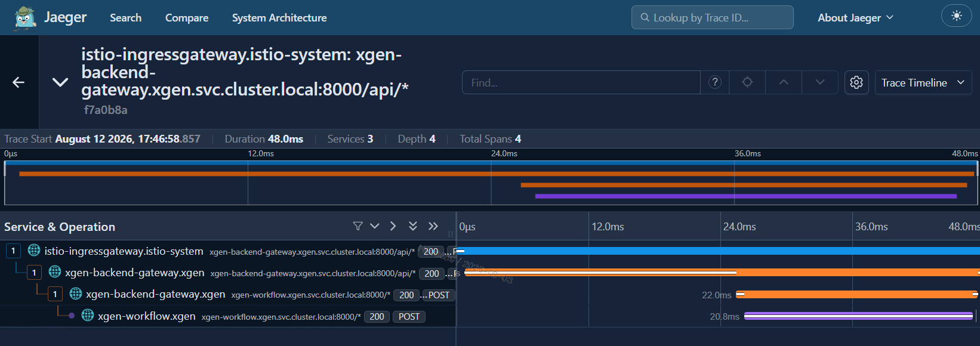Image resolution: width=980 pixels, height=346 pixels.
Task: Select xgen-workflow.xgen span row
Action: tap(228, 316)
